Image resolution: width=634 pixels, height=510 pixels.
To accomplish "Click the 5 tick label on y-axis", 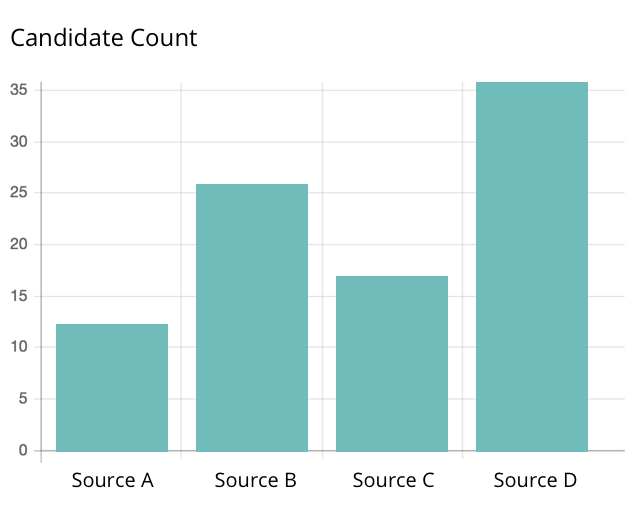I will pyautogui.click(x=24, y=399).
